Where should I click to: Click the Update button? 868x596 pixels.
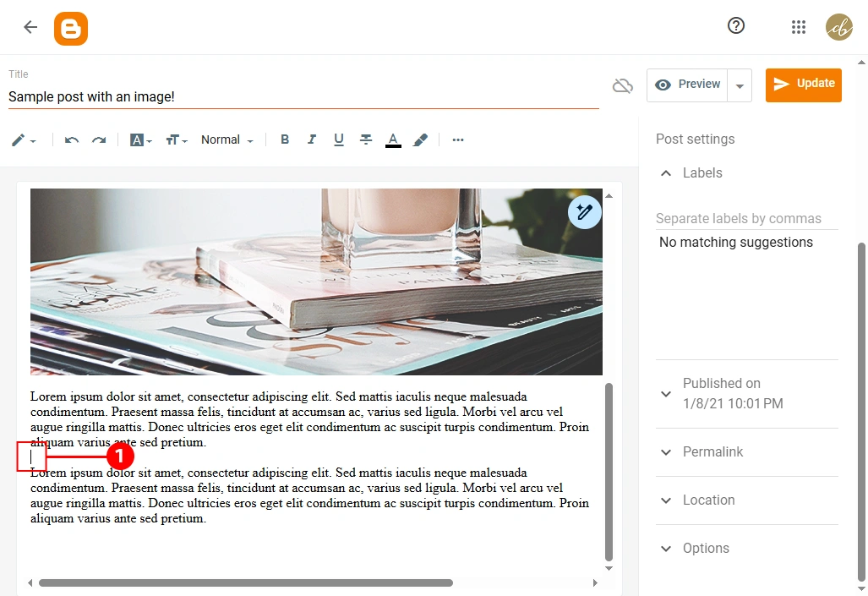803,85
